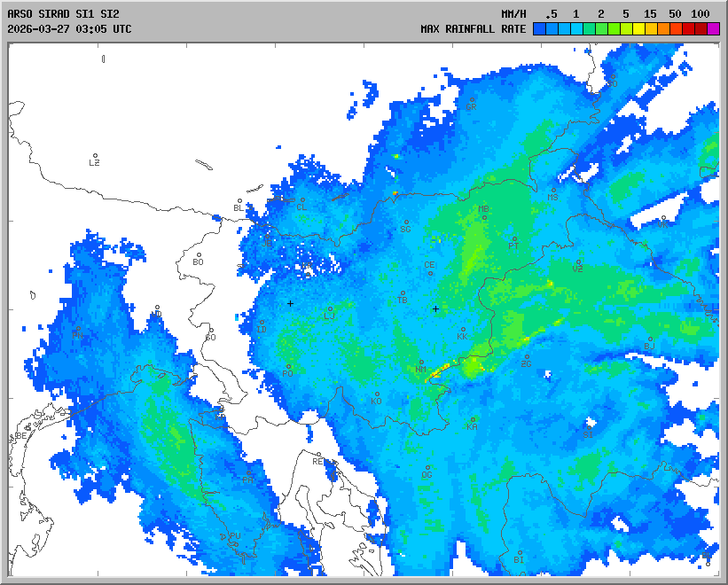Click the MS city marker
The image size is (728, 585).
[x=553, y=190]
